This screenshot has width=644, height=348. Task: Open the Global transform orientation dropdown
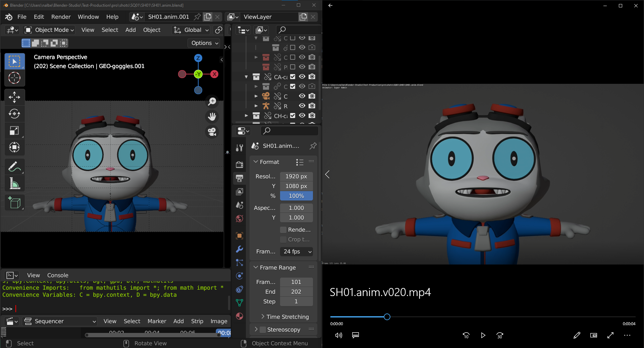(x=191, y=30)
